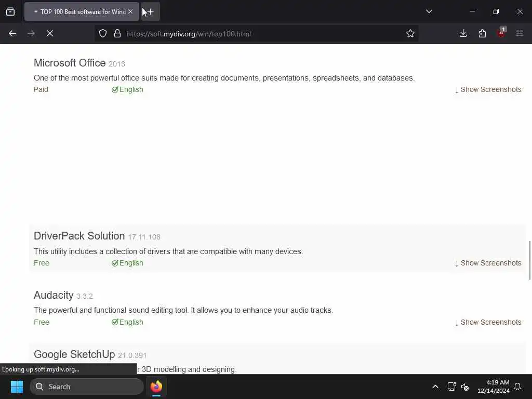532x399 pixels.
Task: Close the TOP 100 Best software tab
Action: pyautogui.click(x=130, y=11)
